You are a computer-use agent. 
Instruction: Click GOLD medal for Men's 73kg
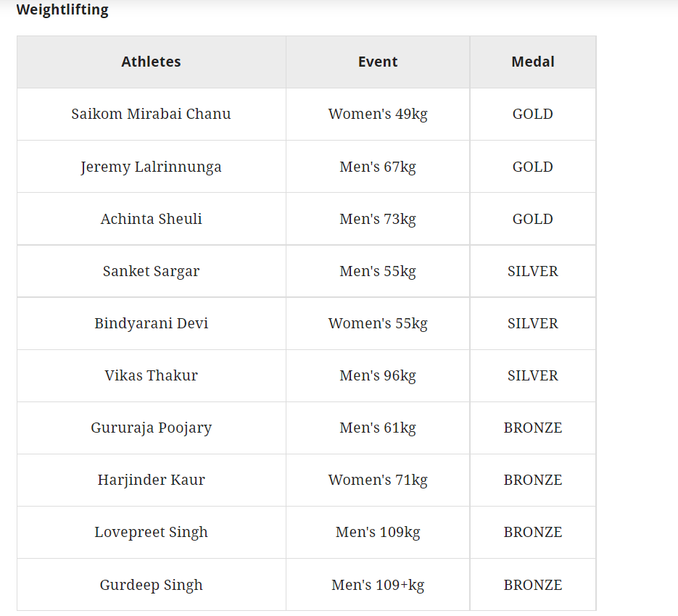point(532,219)
